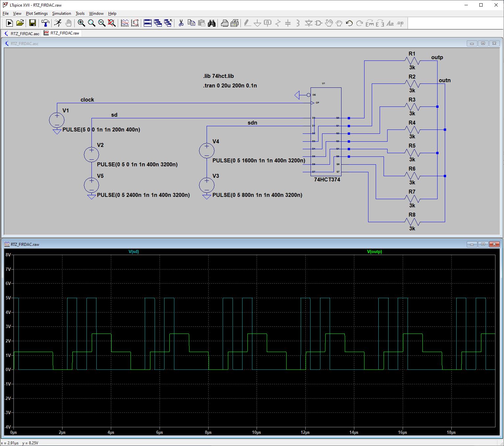Select the Resistor tool
Viewport: 504px width, 446px height.
click(278, 23)
